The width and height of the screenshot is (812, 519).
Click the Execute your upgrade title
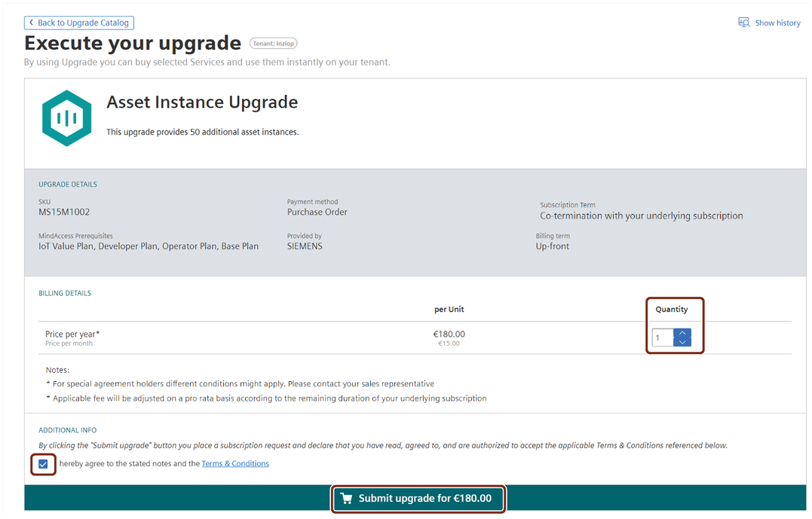133,43
